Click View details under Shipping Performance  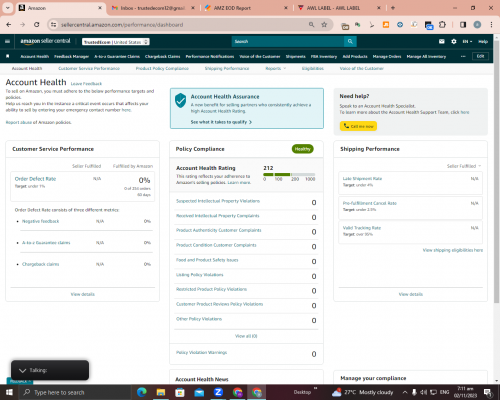411,294
